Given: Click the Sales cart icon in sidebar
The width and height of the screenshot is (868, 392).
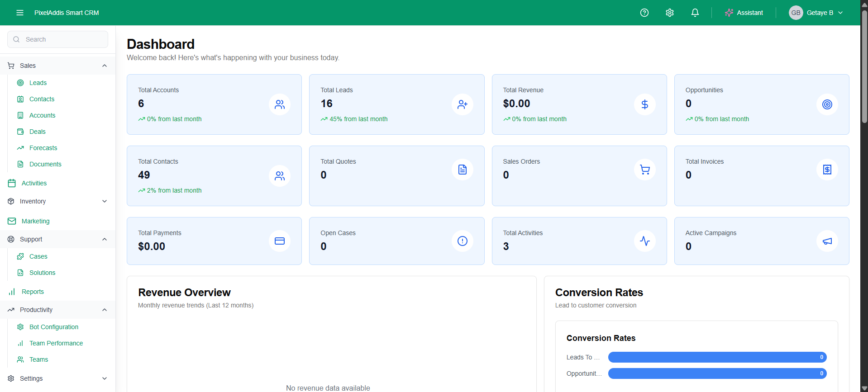Looking at the screenshot, I should pyautogui.click(x=11, y=66).
